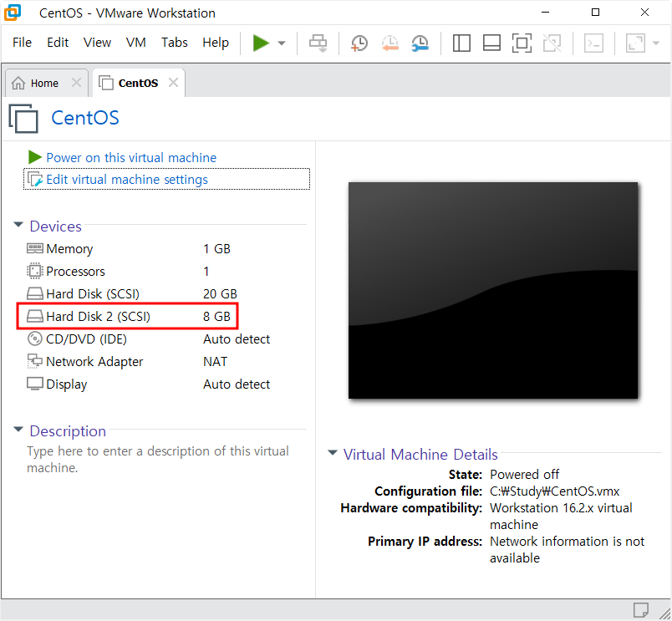
Task: Minimize the VMware Workstation window
Action: tap(545, 13)
